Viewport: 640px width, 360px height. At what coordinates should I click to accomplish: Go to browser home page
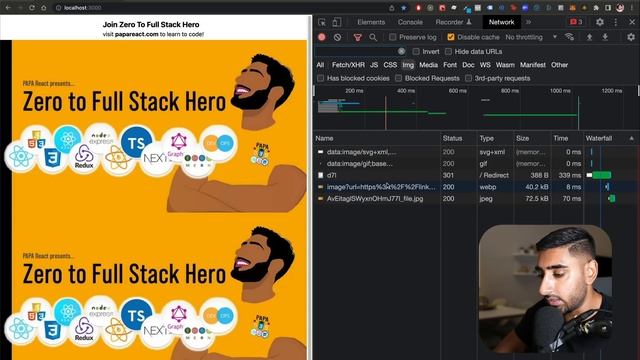click(44, 8)
